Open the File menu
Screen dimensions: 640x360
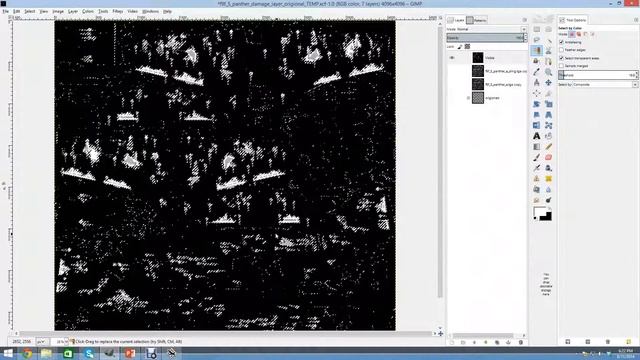(6, 11)
